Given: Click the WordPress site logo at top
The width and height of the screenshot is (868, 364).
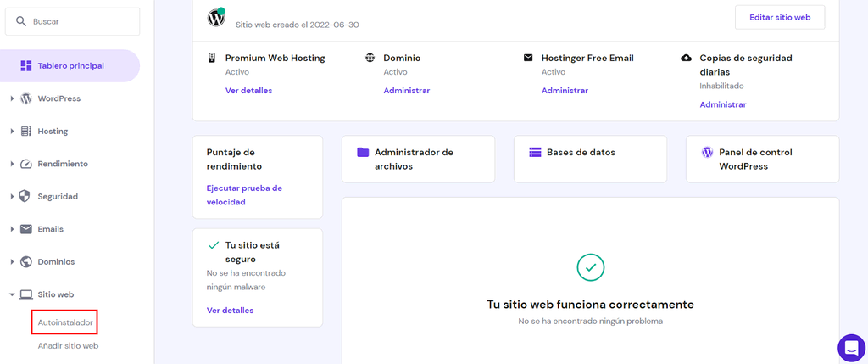Looking at the screenshot, I should 216,18.
